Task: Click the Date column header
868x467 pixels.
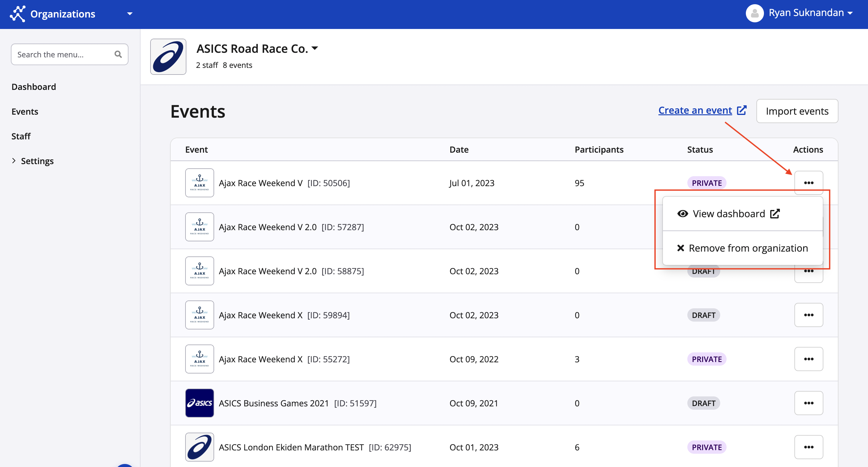Action: click(x=459, y=150)
